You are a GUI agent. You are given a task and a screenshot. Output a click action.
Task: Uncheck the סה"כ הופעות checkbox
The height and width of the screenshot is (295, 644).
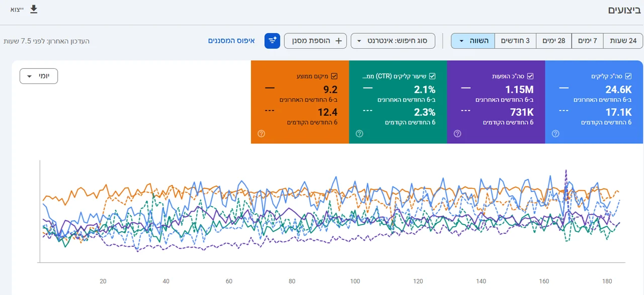click(530, 76)
